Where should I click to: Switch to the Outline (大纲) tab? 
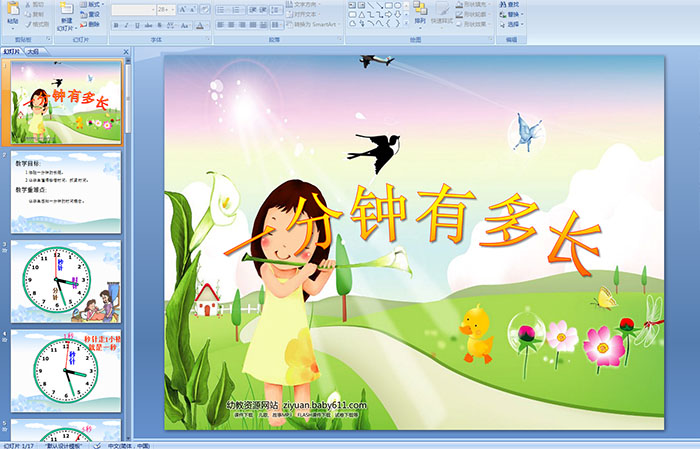(33, 50)
